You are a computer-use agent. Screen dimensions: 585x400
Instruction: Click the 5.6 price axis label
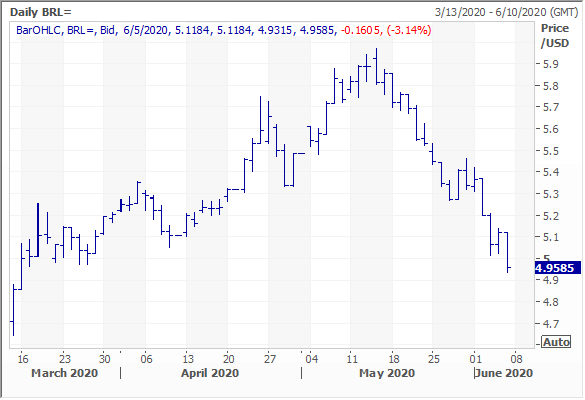(551, 129)
